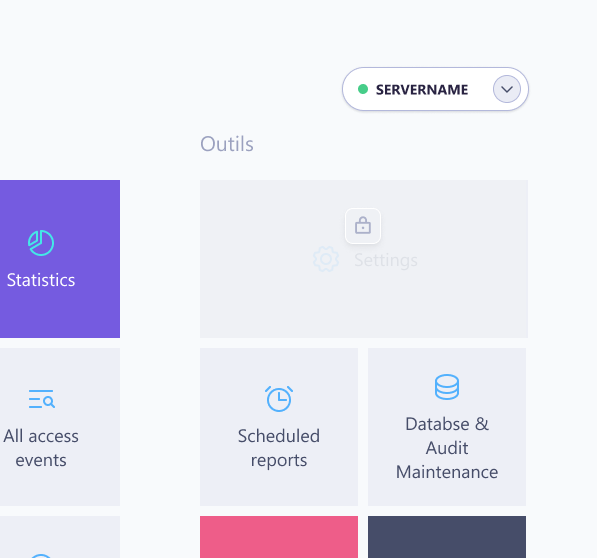Open the All access events tile
The height and width of the screenshot is (558, 597).
[60, 427]
